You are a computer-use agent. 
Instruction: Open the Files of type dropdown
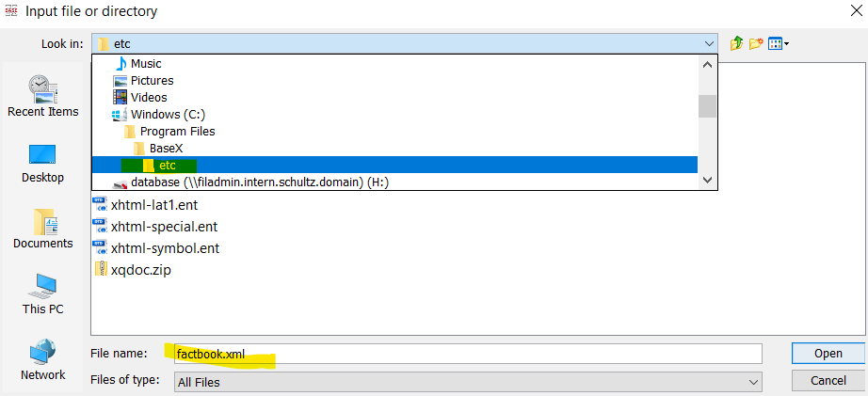[x=468, y=382]
